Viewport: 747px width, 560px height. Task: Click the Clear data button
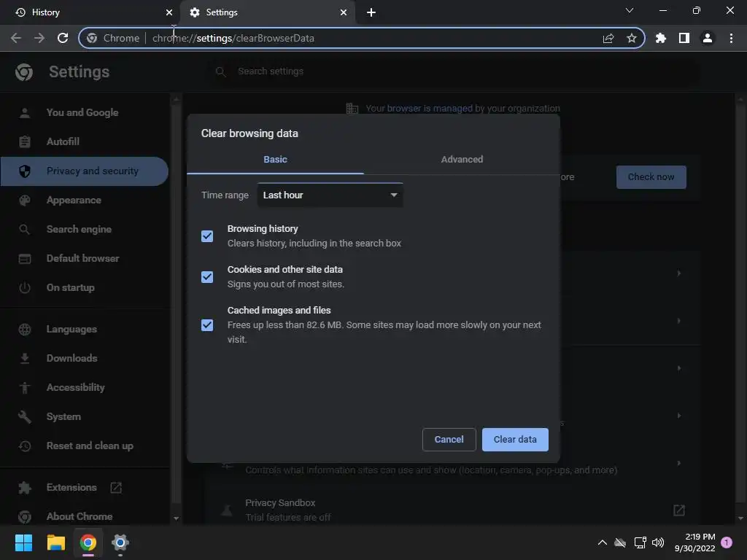515,440
